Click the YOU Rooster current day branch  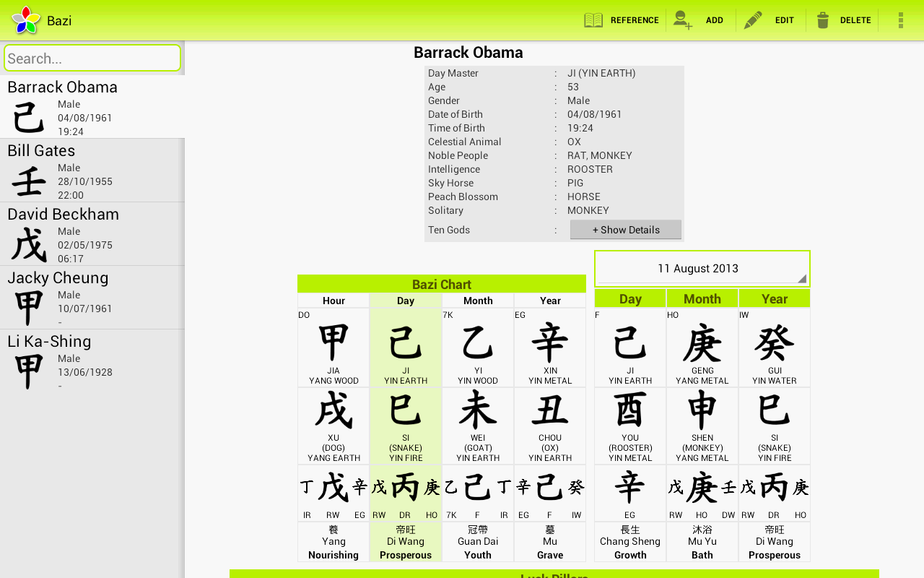[x=630, y=426]
